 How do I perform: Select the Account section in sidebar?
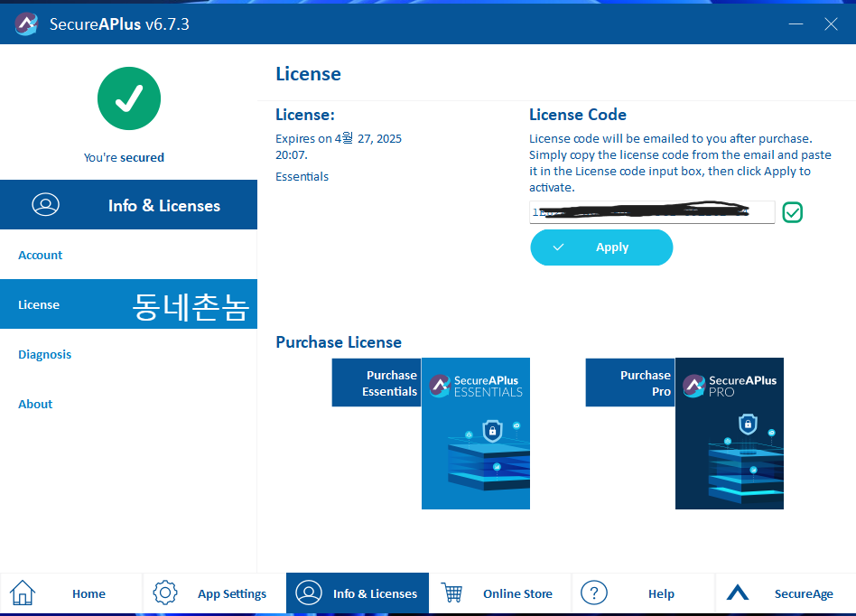(129, 255)
